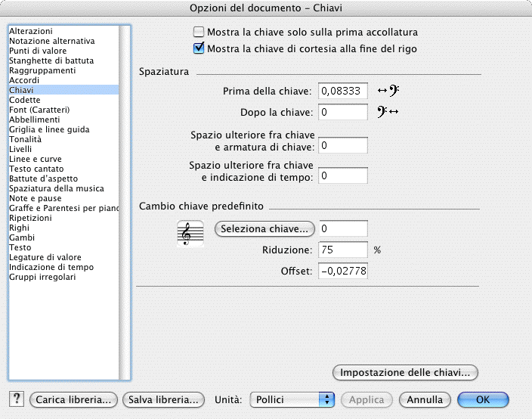Cancel the dialog with Annulla
The height and width of the screenshot is (419, 532).
[x=424, y=399]
